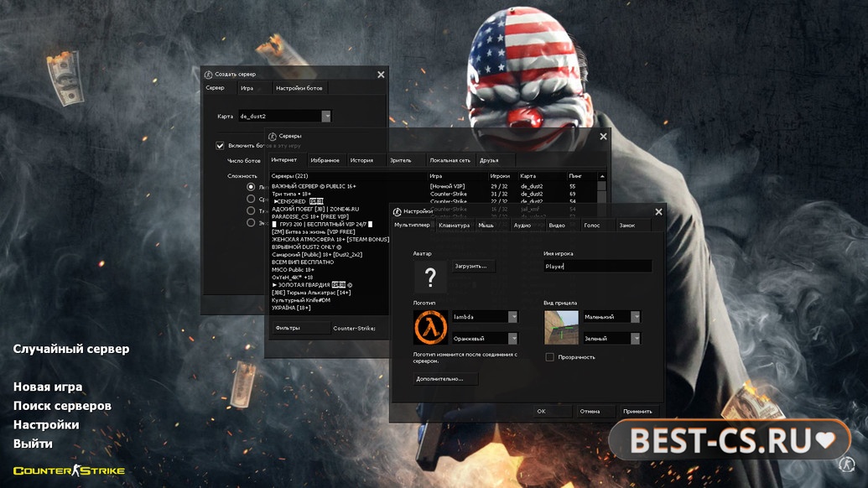The width and height of the screenshot is (868, 488).
Task: Select server УКРАЇНА [18+]
Action: pos(330,308)
